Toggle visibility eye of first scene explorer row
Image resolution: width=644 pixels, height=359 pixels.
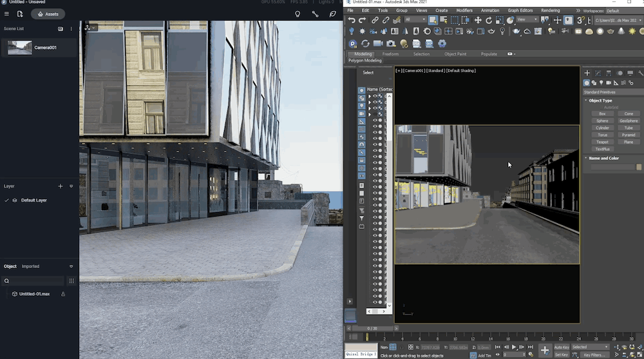375,96
